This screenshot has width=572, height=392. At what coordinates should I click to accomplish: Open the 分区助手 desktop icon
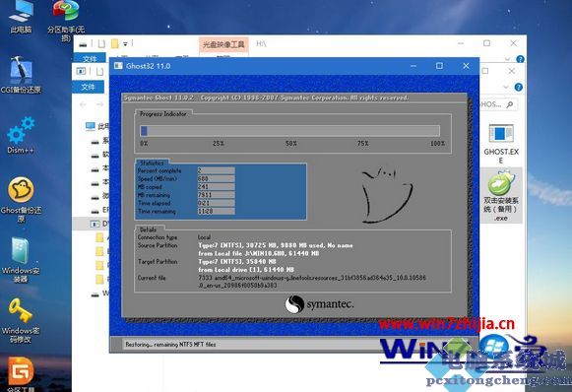coord(66,20)
